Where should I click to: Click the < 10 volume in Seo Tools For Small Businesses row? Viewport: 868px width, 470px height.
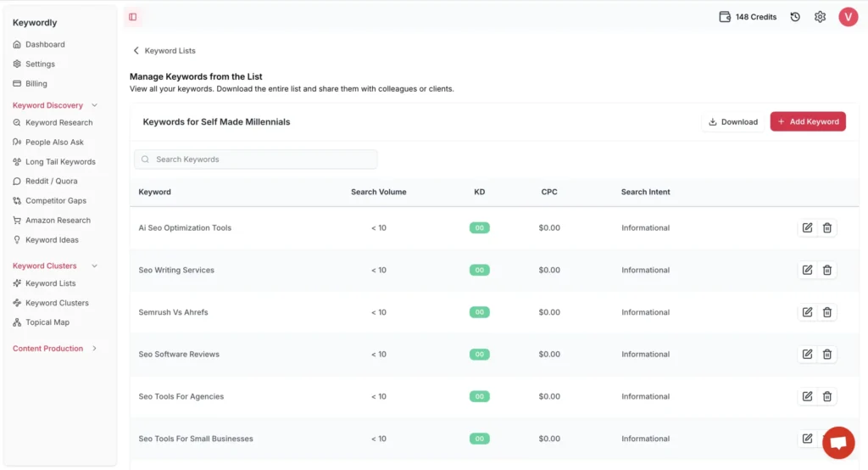tap(379, 439)
